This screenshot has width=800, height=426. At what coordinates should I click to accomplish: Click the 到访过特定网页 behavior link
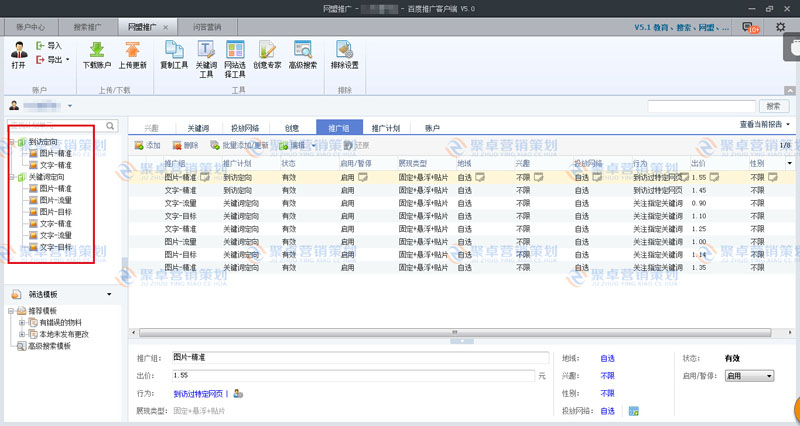click(x=199, y=394)
